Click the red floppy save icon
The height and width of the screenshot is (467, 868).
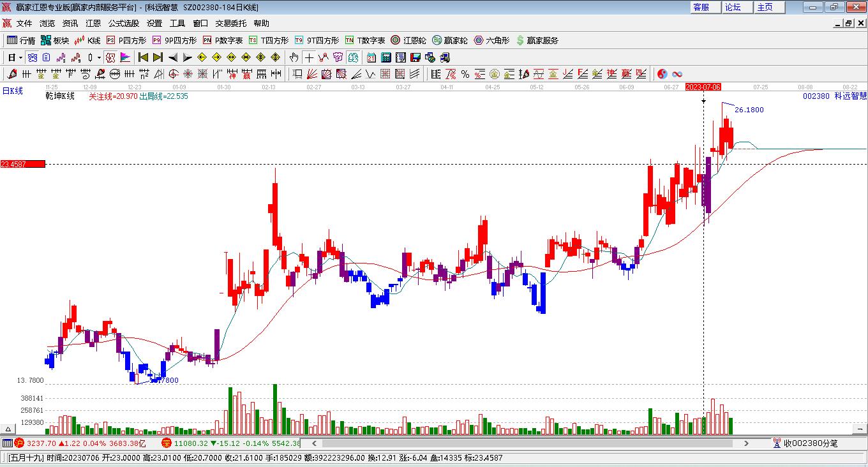click(415, 57)
